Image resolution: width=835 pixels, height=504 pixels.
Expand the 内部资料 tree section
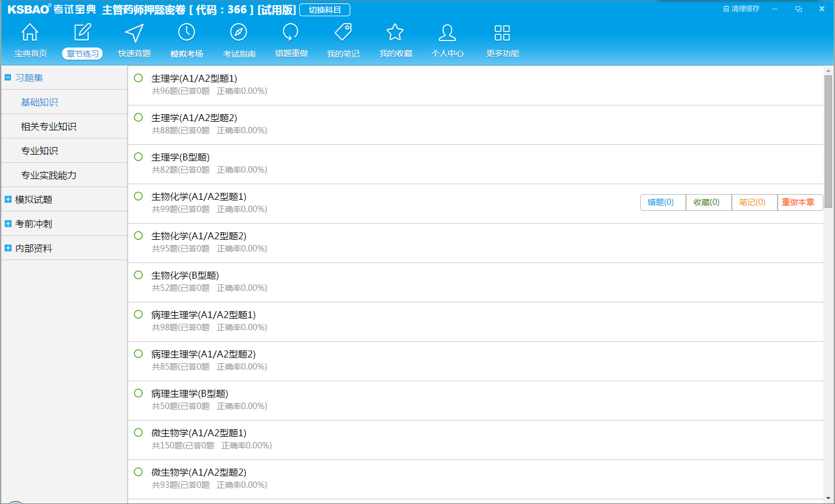[8, 248]
